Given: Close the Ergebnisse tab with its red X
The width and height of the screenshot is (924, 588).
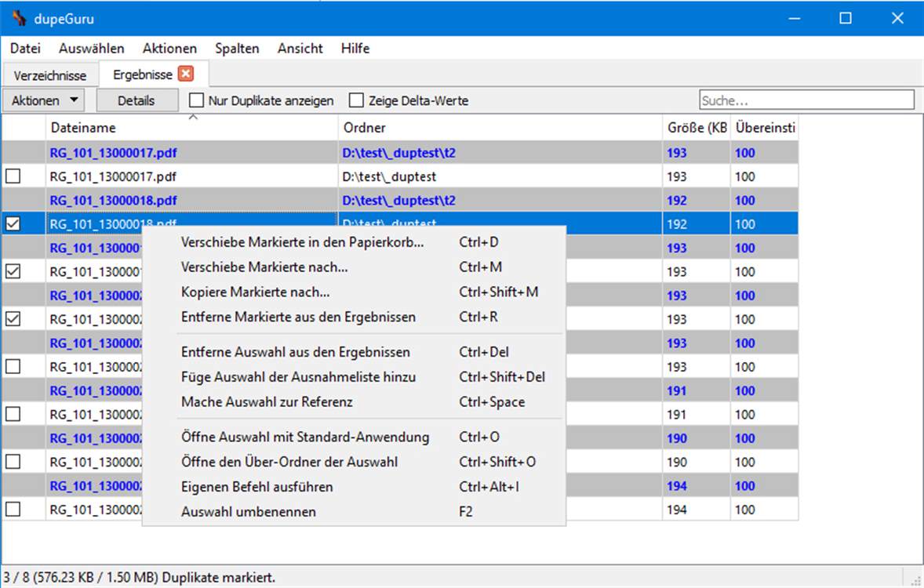Looking at the screenshot, I should pos(186,74).
